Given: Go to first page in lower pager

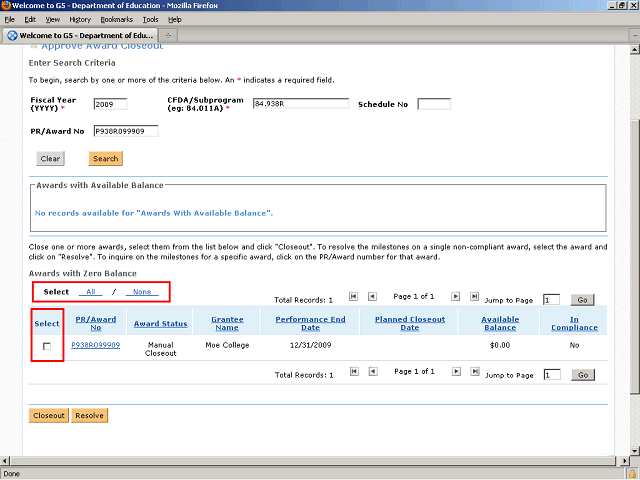Looking at the screenshot, I should pyautogui.click(x=354, y=371).
